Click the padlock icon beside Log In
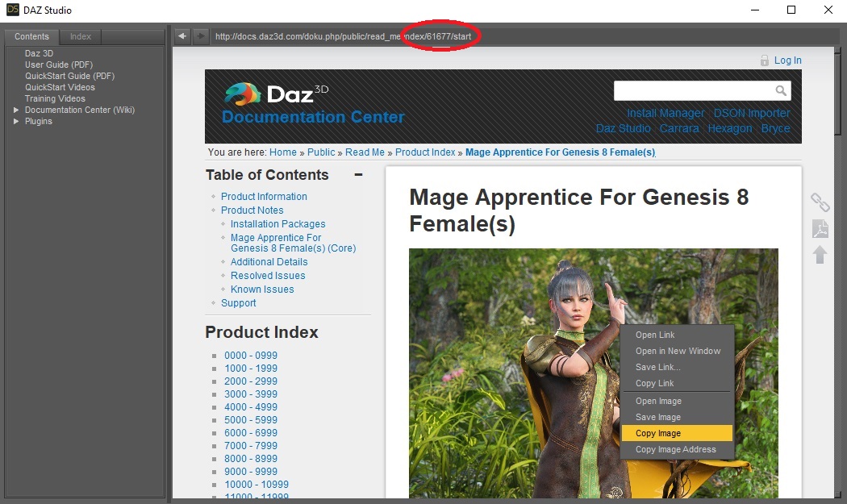This screenshot has width=847, height=504. [764, 60]
